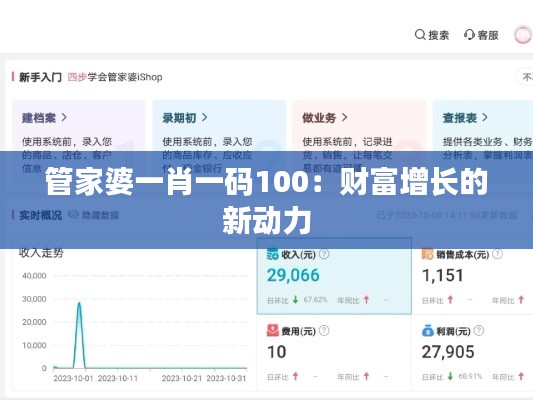Select the 收入(元) 29,066 card
This screenshot has height=400, width=533.
[334, 276]
